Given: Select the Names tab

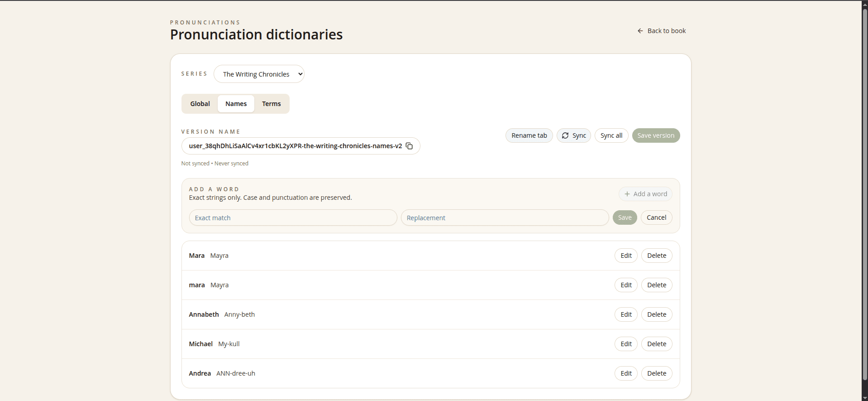Looking at the screenshot, I should [236, 104].
